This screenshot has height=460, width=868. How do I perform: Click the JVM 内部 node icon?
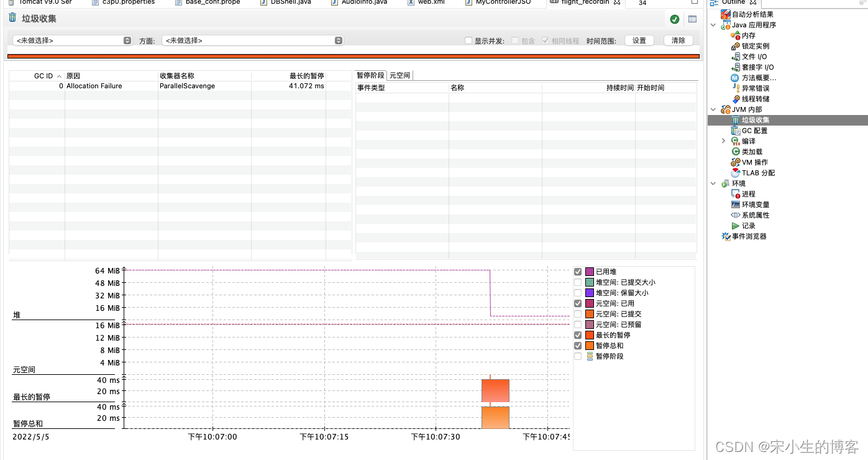pos(726,109)
